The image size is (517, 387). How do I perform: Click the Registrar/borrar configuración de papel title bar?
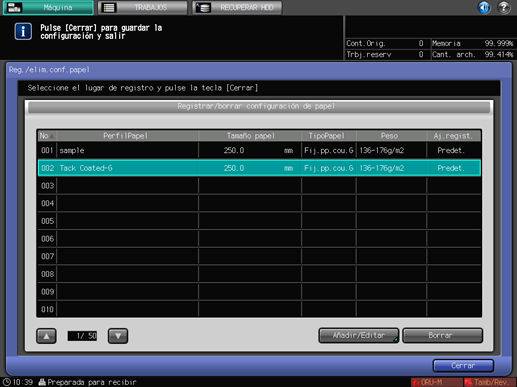click(259, 107)
